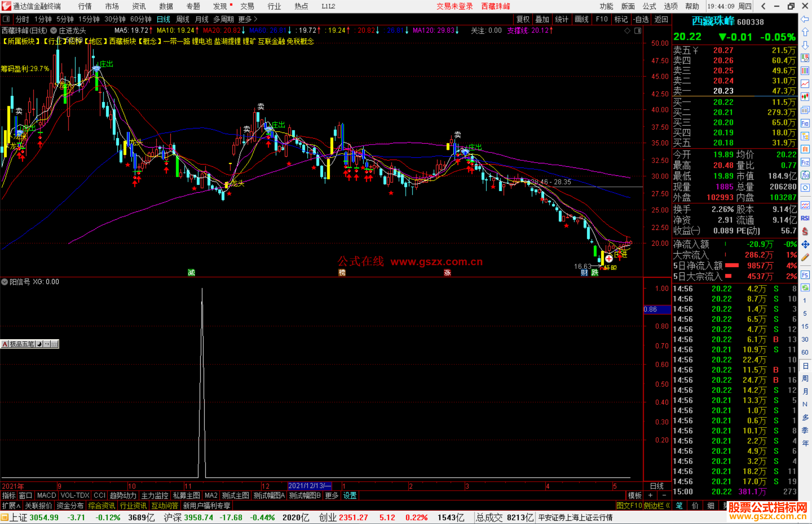The height and width of the screenshot is (524, 812).
Task: Click the FS sidebar icon
Action: pos(805,275)
